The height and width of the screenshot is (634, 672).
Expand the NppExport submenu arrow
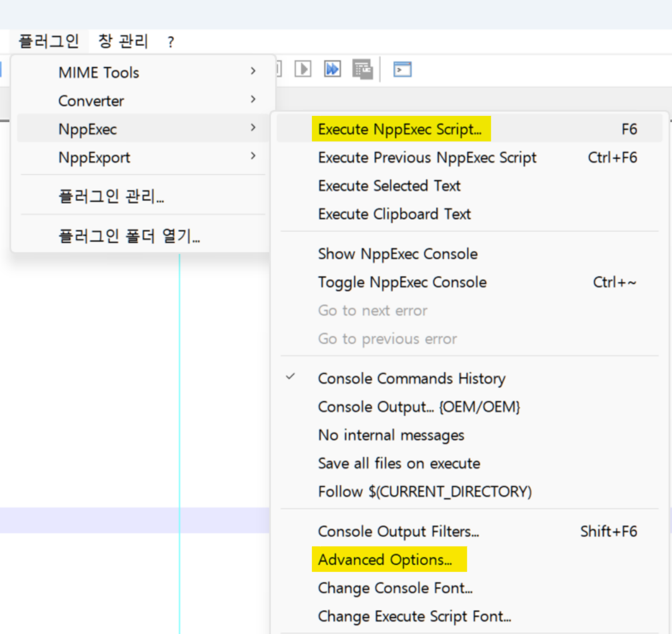pyautogui.click(x=253, y=156)
